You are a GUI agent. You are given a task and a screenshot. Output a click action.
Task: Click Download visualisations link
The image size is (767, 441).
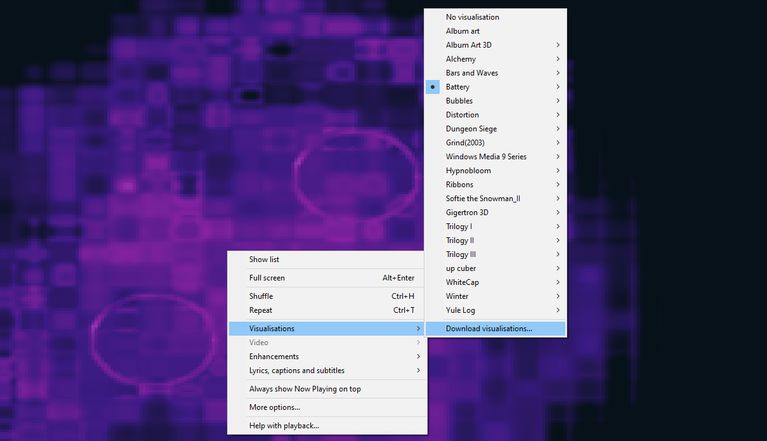coord(489,328)
